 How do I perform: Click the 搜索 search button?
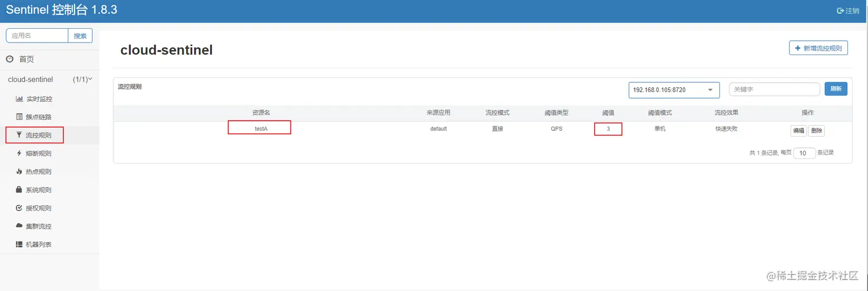[80, 36]
